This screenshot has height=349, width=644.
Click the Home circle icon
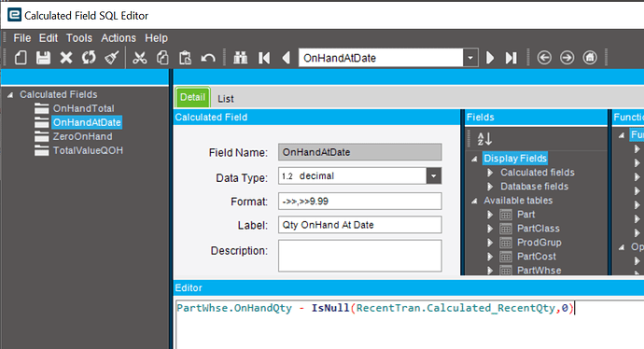[590, 58]
